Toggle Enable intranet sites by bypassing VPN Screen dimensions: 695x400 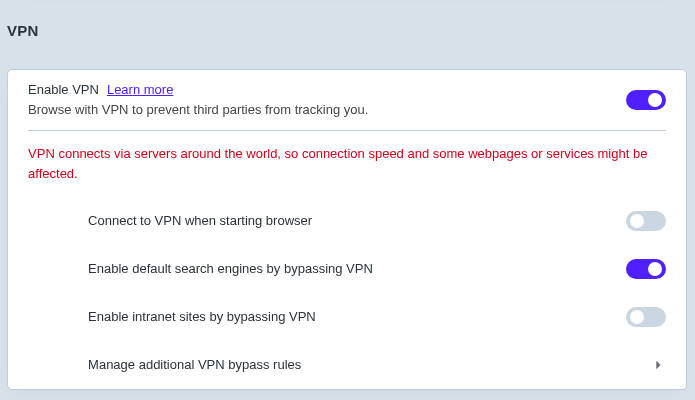tap(645, 317)
